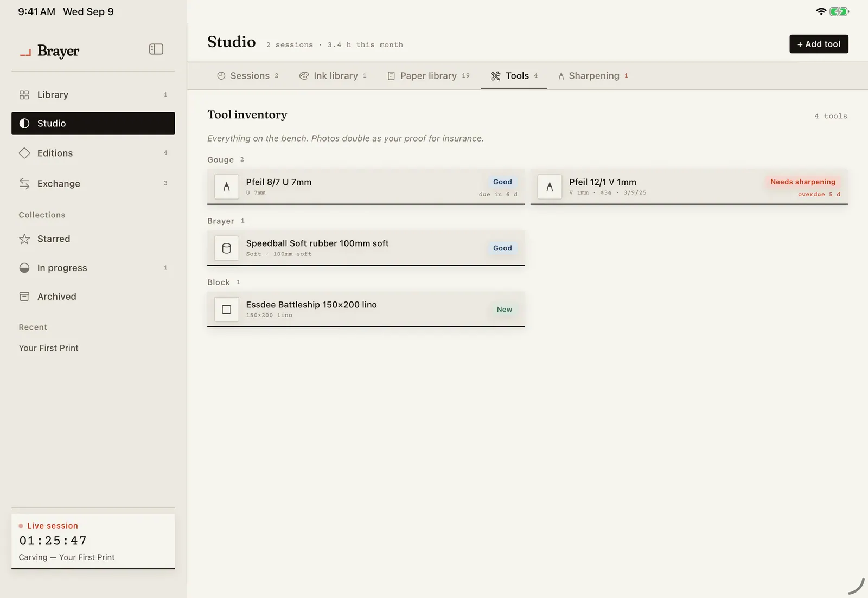Switch to the Sessions tab

[x=247, y=76]
